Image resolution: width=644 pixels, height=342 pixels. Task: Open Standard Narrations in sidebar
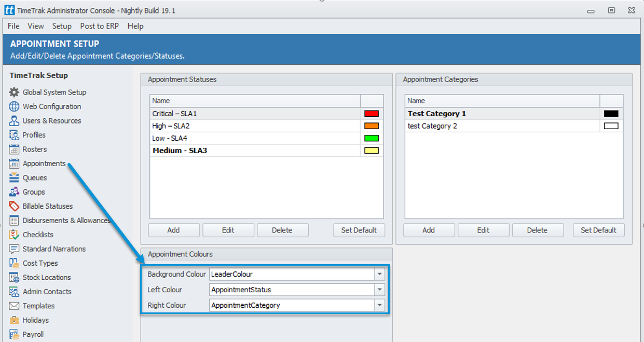[x=54, y=249]
